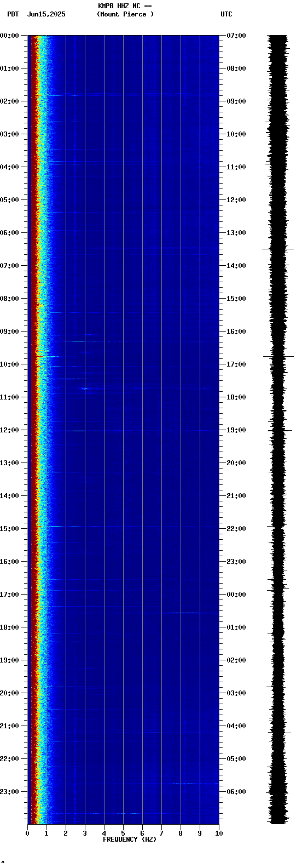
Task: Click the frequency axis tick '1'
Action: coord(47,833)
